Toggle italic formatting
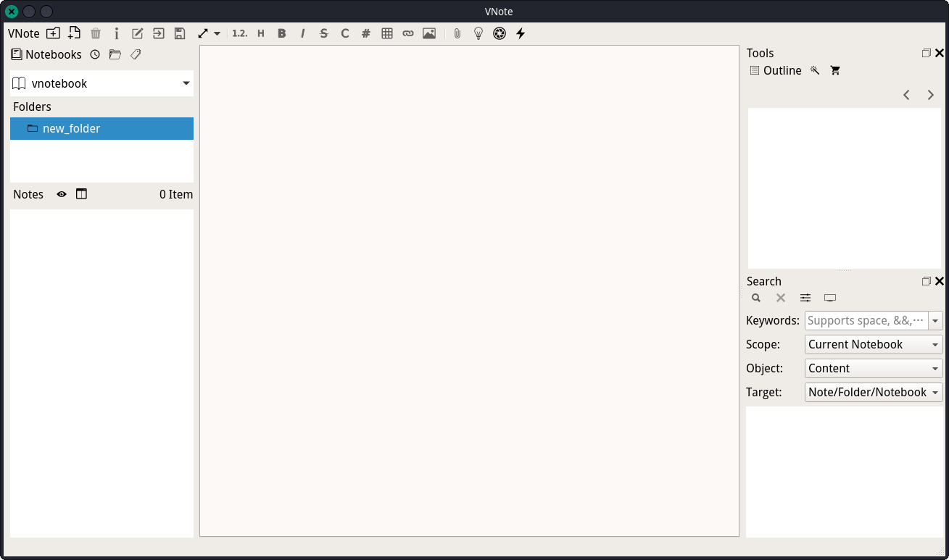The height and width of the screenshot is (560, 949). pos(303,33)
